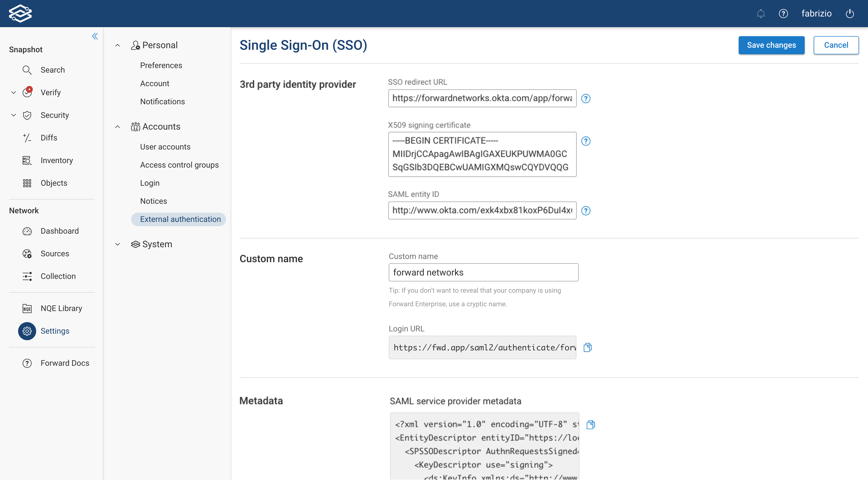Click the notifications bell in the top bar

[760, 14]
